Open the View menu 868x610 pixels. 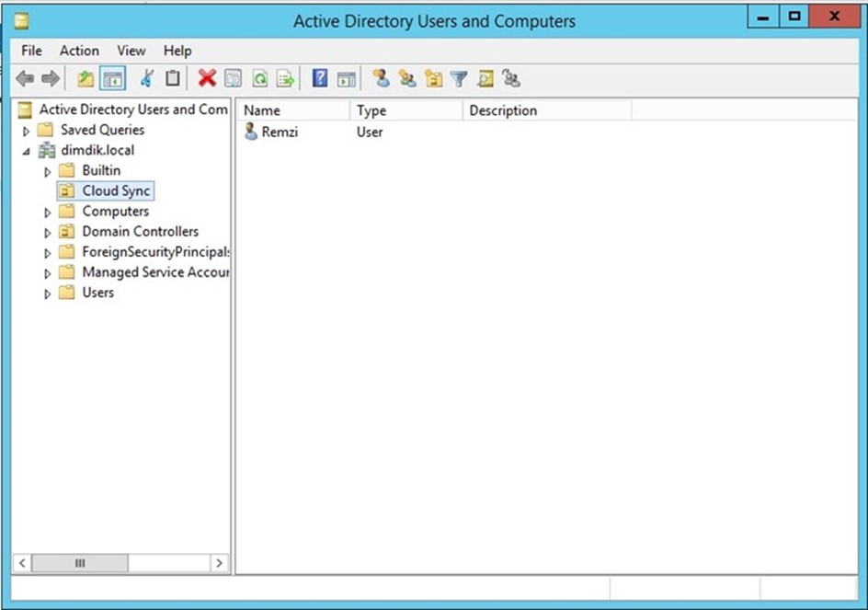click(x=131, y=51)
